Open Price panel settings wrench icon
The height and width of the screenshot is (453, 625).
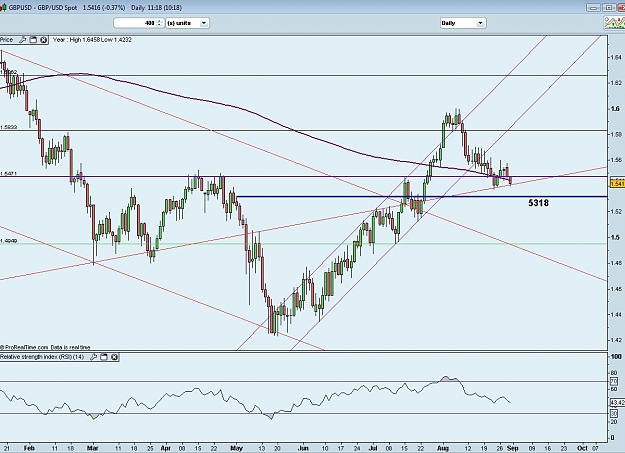pyautogui.click(x=23, y=40)
